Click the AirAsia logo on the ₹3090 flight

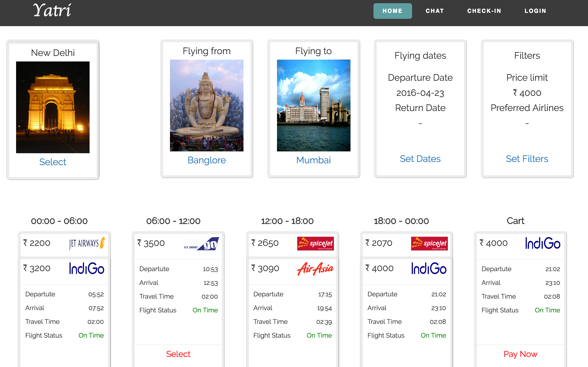click(x=315, y=268)
